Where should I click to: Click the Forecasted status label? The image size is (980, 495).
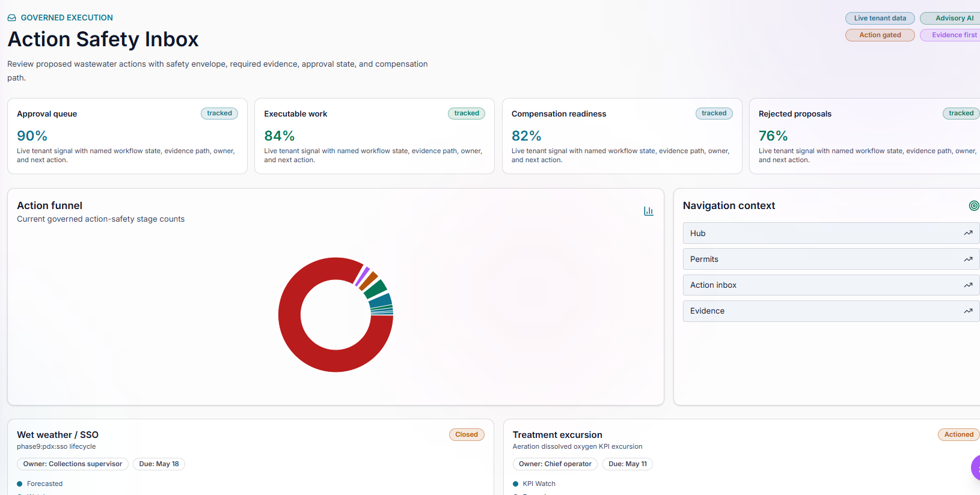click(44, 484)
